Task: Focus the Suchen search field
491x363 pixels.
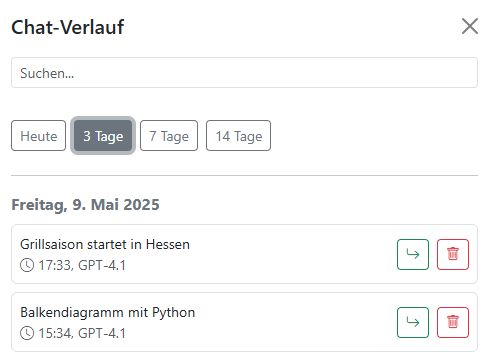Action: coord(244,73)
